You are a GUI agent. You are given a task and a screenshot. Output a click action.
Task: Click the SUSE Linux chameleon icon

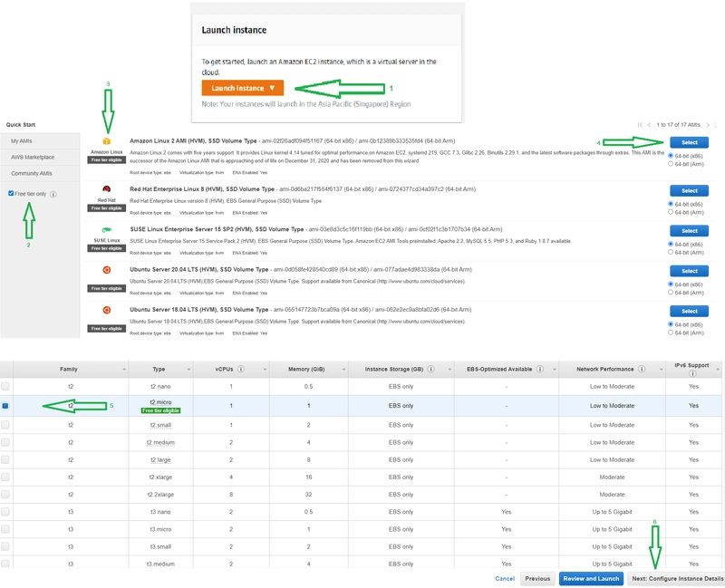(x=106, y=230)
